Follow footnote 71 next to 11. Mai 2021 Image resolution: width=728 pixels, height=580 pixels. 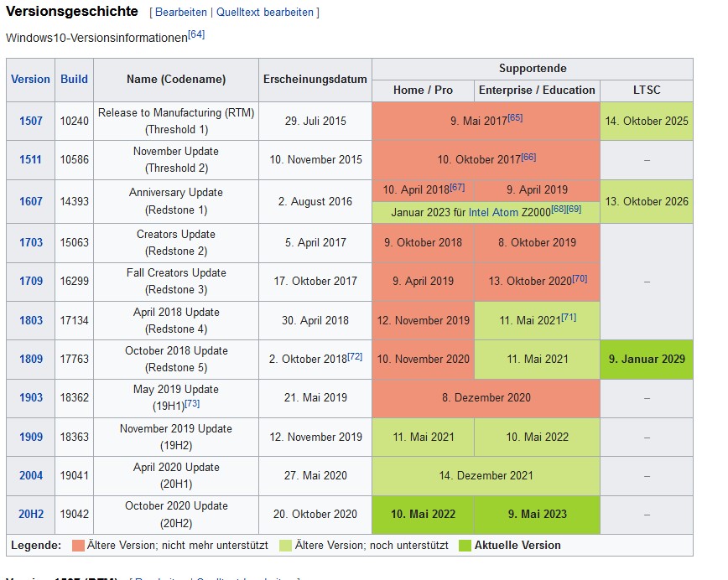tap(569, 318)
